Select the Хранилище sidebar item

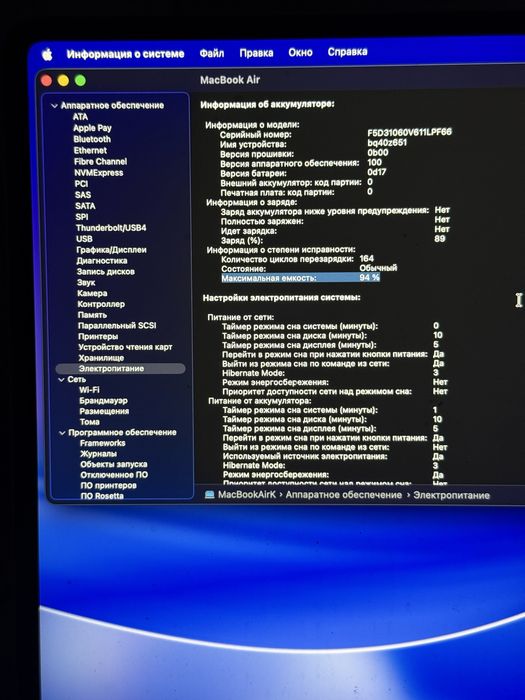[101, 358]
